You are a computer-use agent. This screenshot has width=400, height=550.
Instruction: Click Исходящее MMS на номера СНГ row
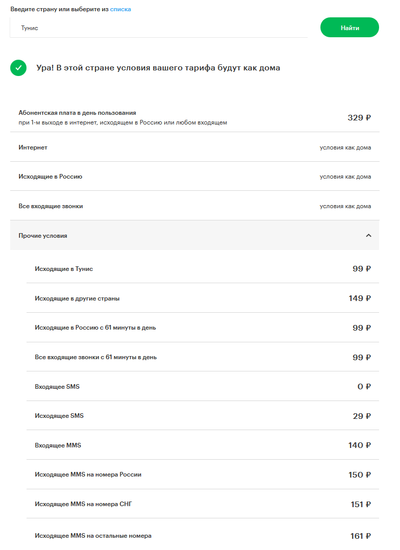(203, 504)
